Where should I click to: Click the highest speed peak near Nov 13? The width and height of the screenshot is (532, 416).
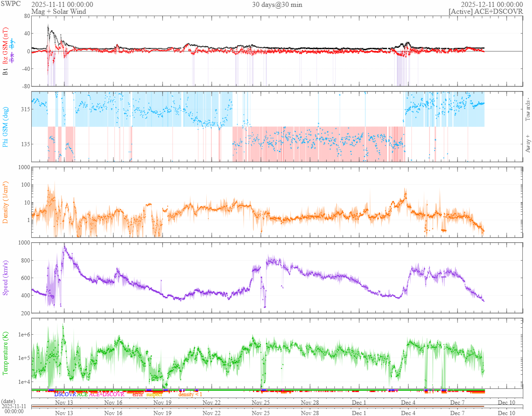(x=64, y=247)
